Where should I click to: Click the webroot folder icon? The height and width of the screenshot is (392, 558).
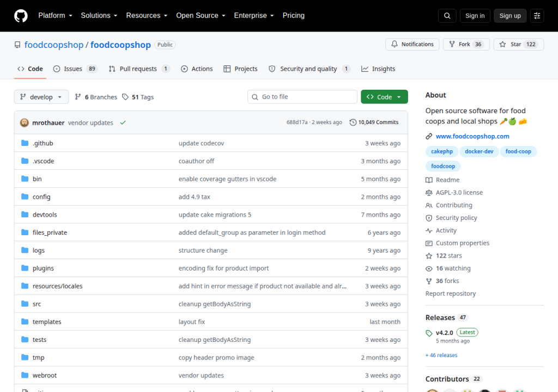coord(25,375)
